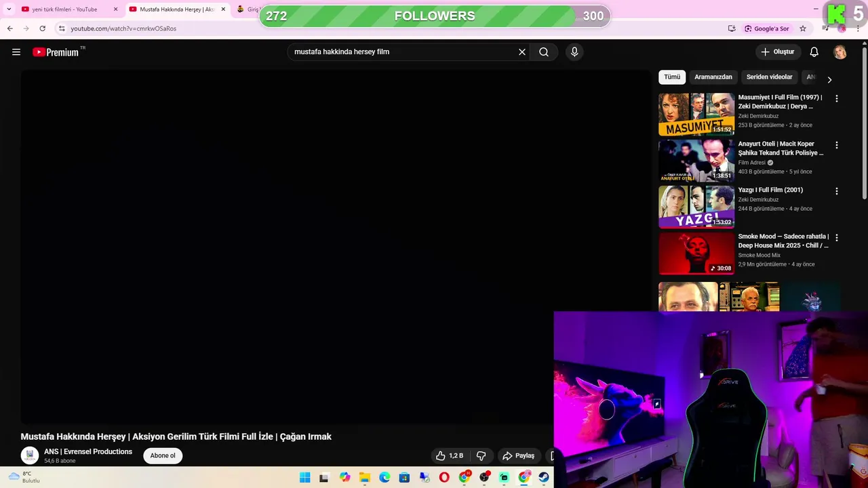Open 'Anayurt Oteli | Macit Koper' title link
Screen dimensions: 868x488
click(781, 148)
